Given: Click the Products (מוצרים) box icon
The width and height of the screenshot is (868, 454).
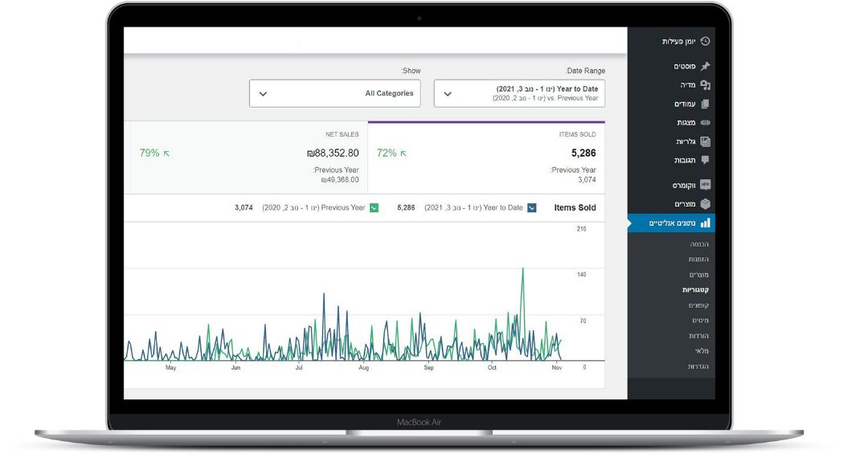Looking at the screenshot, I should [x=705, y=204].
